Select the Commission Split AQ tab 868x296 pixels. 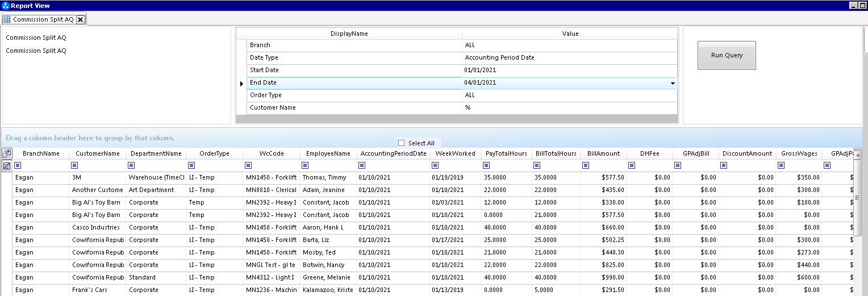43,19
